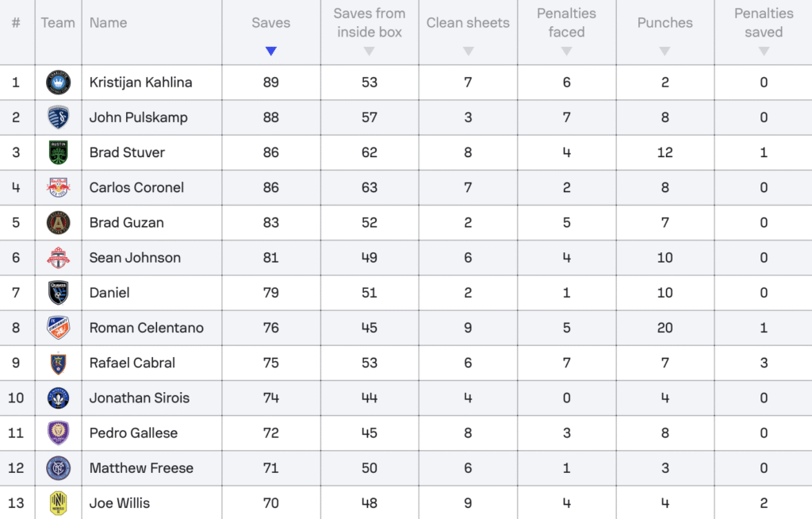Sort table by Clean sheets arrow
Screen dimensions: 812x519
coord(468,51)
